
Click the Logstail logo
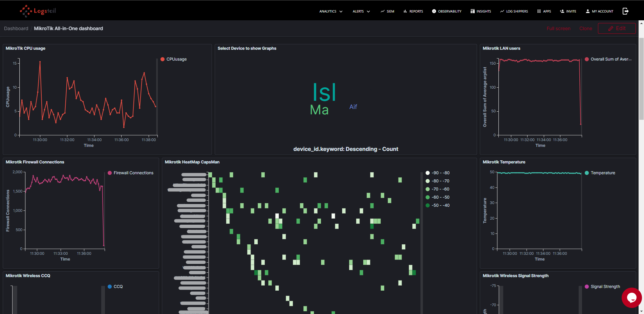pos(38,11)
